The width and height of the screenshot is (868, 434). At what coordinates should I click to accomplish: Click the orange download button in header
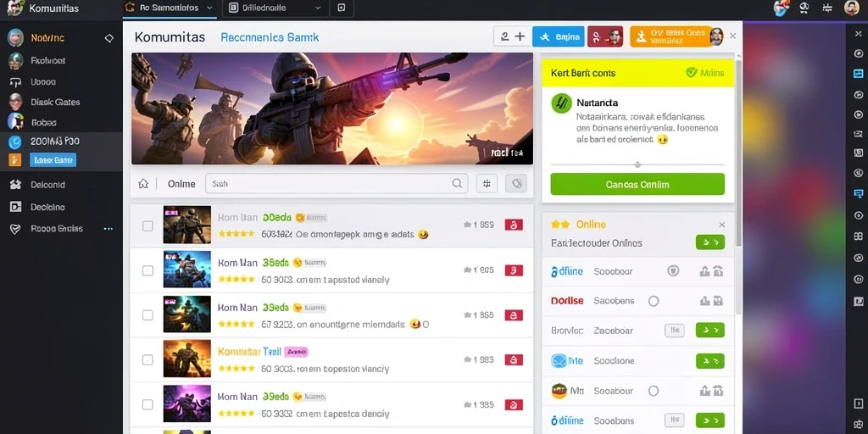pyautogui.click(x=676, y=36)
